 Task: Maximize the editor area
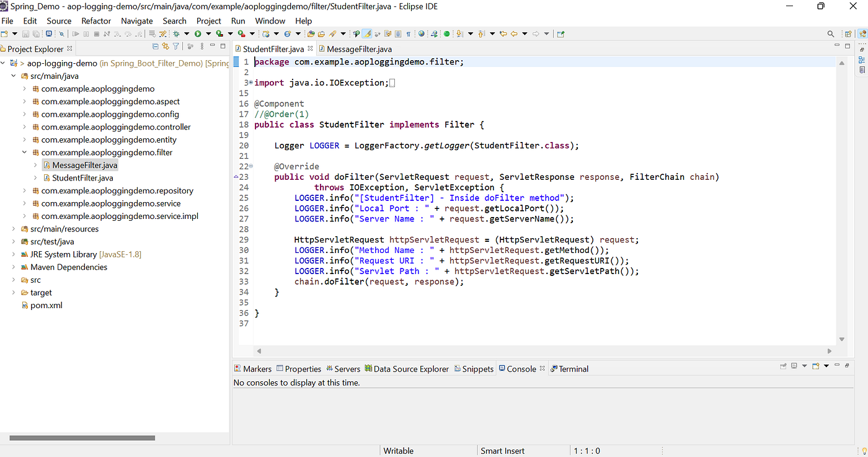[848, 45]
